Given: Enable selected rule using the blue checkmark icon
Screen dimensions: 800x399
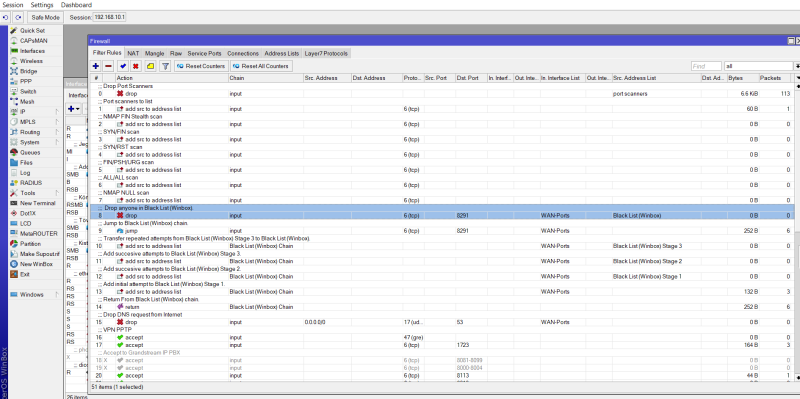Looking at the screenshot, I should click(x=123, y=66).
